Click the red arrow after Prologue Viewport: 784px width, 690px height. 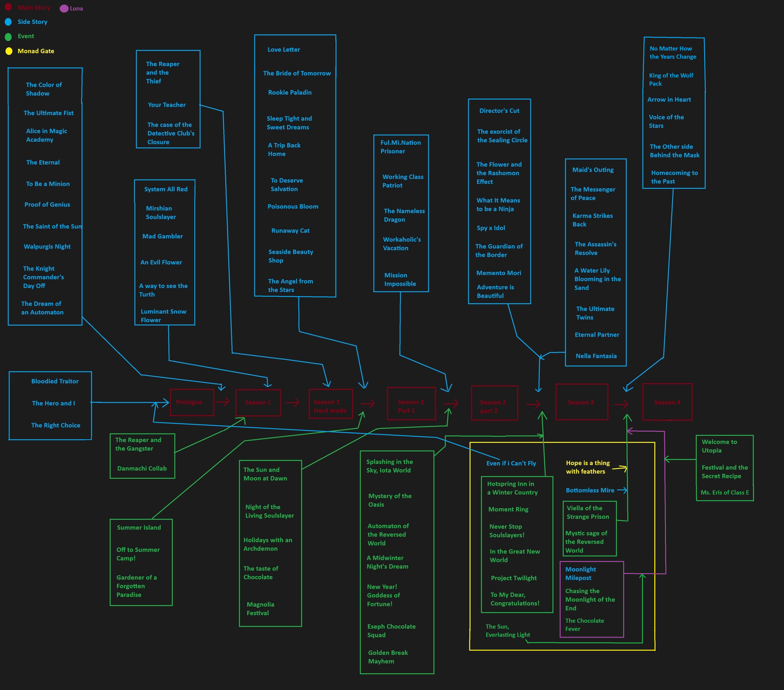(x=222, y=402)
